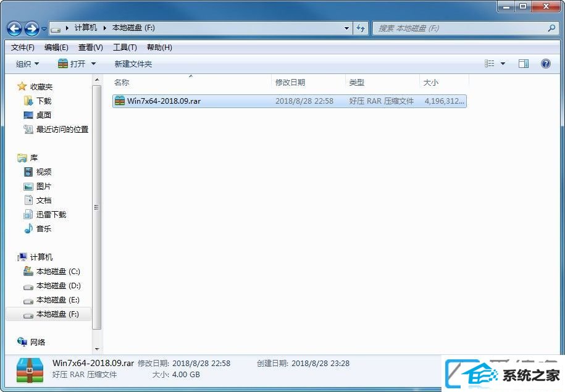The width and height of the screenshot is (565, 392).
Task: Open the 查看(V) menu
Action: click(90, 47)
